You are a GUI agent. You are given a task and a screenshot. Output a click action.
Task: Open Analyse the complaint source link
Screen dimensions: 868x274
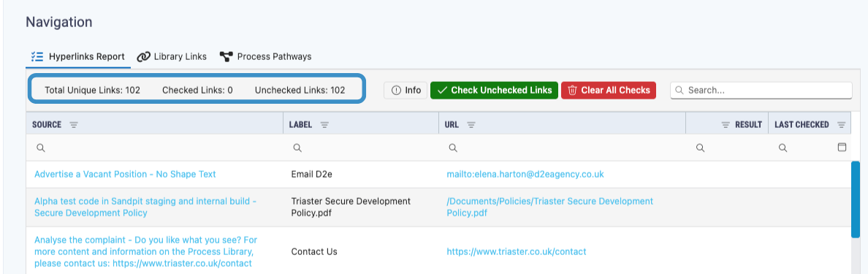point(146,252)
